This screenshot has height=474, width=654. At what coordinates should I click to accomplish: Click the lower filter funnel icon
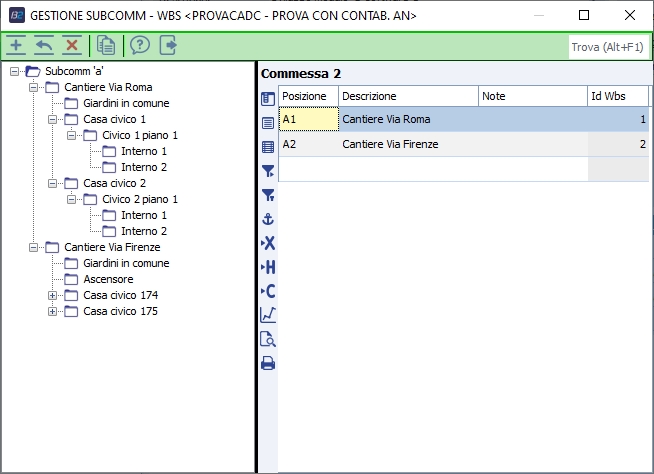tap(268, 195)
